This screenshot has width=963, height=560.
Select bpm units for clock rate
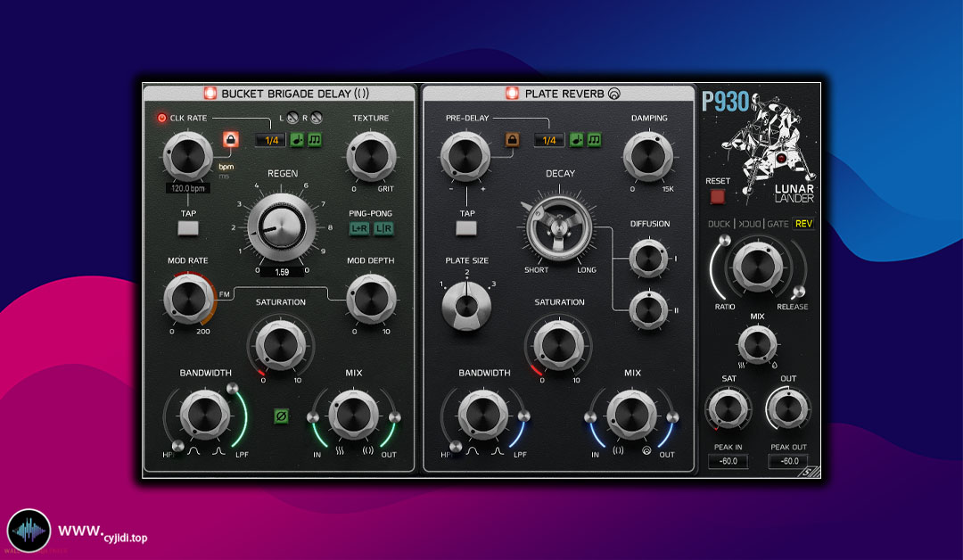[226, 167]
